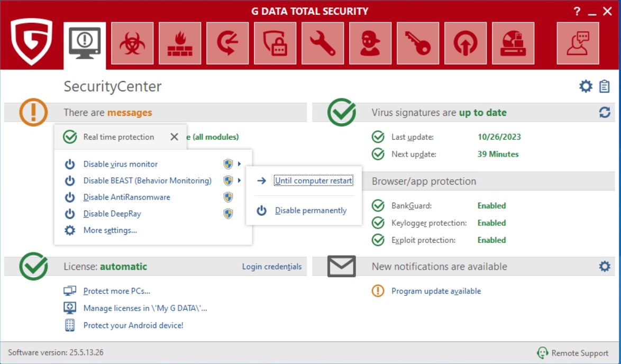Open the Tuner wrench icon

click(323, 43)
